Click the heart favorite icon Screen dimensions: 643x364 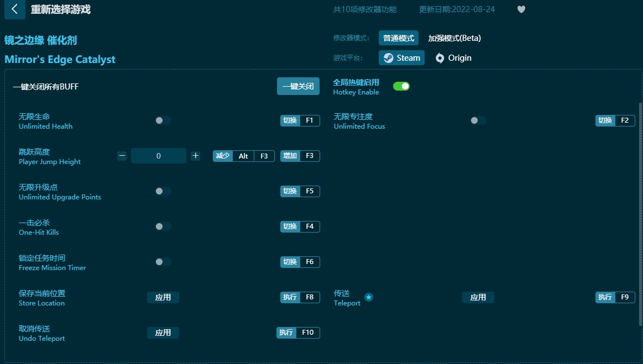(521, 9)
